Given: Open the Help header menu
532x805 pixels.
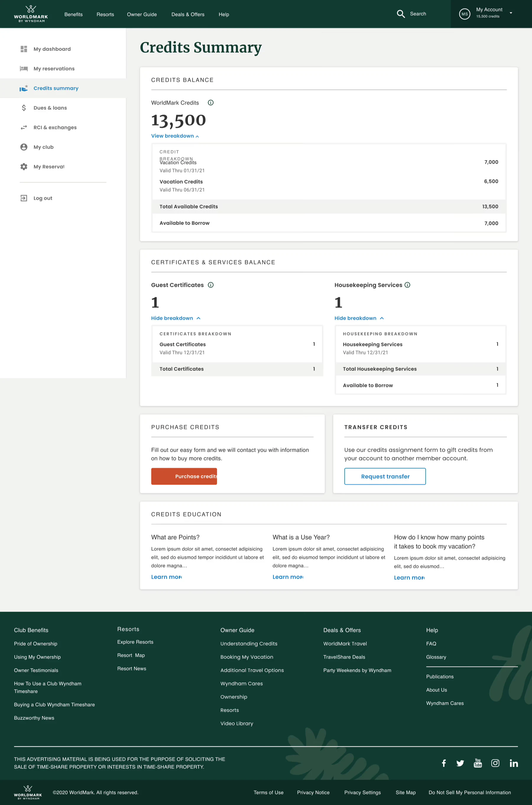Looking at the screenshot, I should tap(224, 14).
